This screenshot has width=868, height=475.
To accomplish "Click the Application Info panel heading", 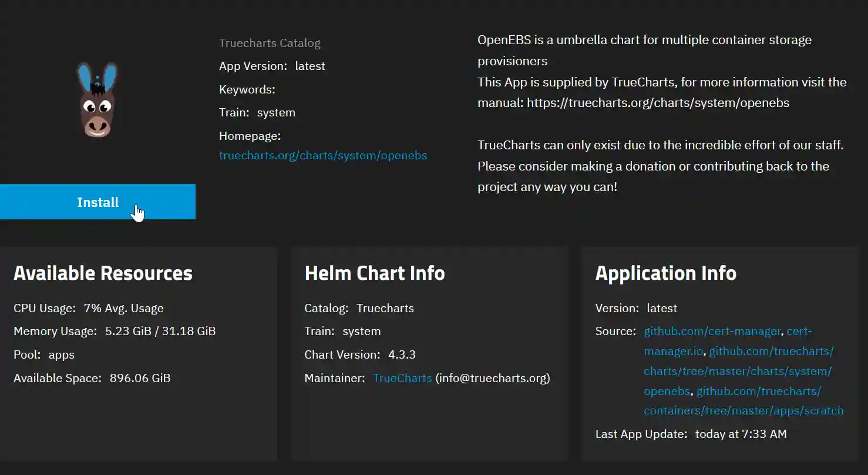I will point(666,273).
